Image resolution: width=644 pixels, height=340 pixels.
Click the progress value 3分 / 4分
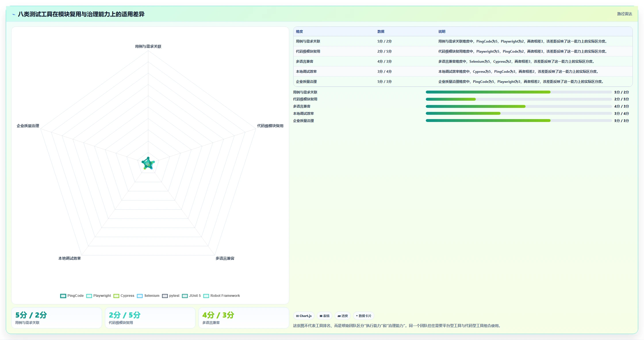(622, 114)
